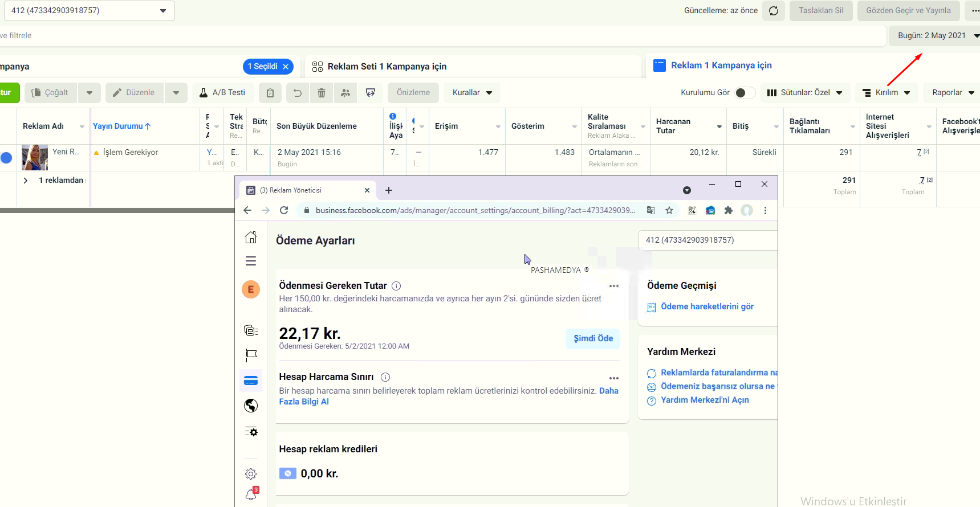The image size is (980, 507).
Task: Click the Çoğalt duplicate button
Action: pos(50,93)
